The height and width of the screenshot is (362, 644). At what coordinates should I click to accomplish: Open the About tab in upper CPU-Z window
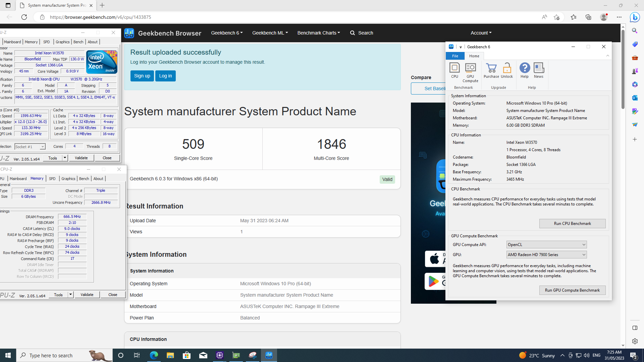coord(93,42)
